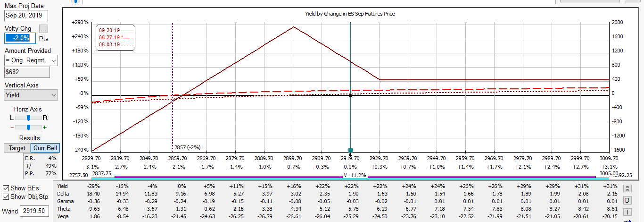Click the Theta row label

click(64, 209)
